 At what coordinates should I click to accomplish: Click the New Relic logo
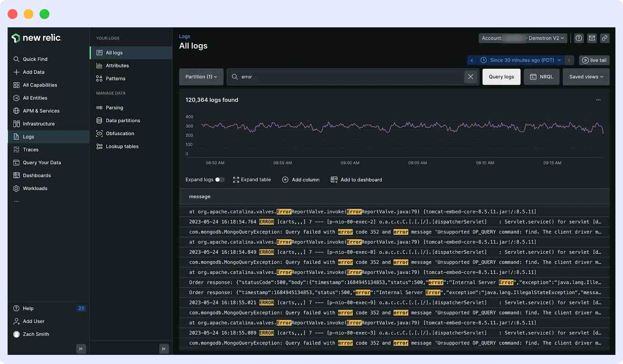[x=36, y=38]
